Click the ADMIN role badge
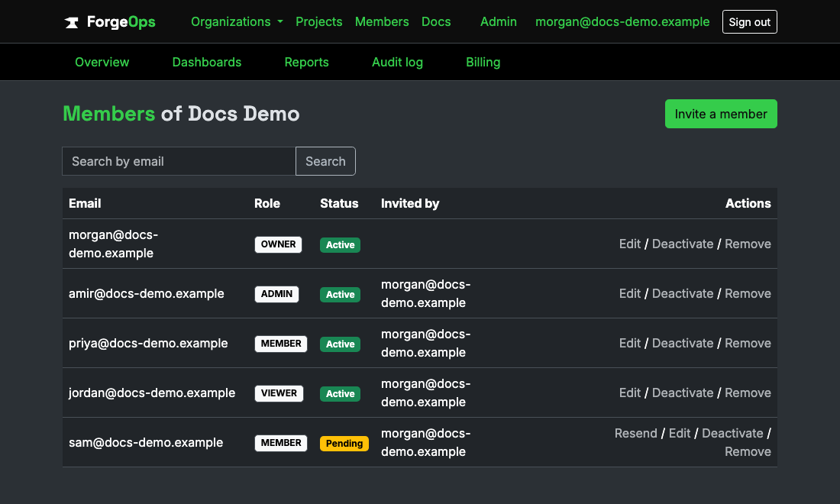 pos(276,294)
